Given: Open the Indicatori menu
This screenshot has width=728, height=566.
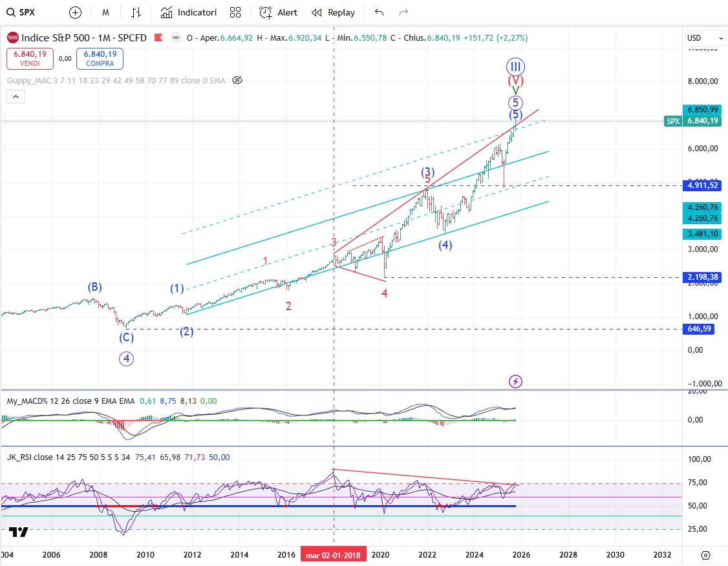Looking at the screenshot, I should [x=188, y=12].
